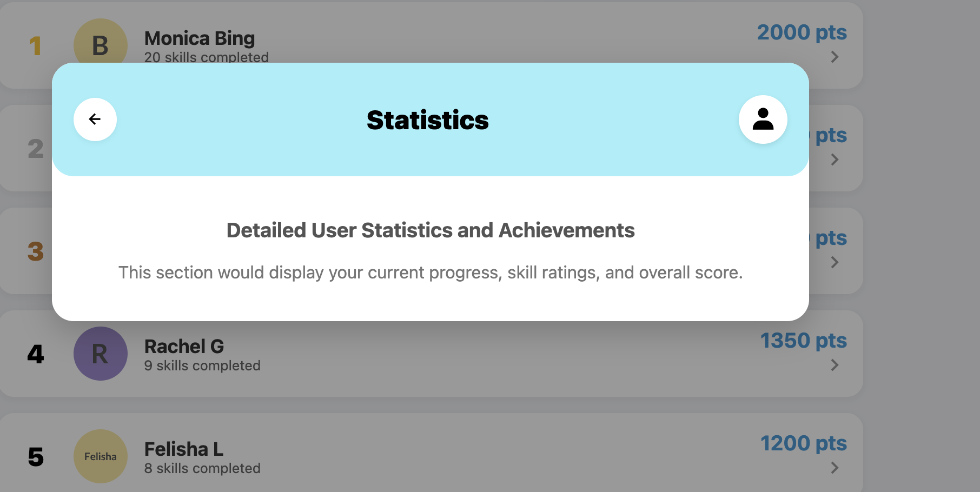Expand the rank 3 entry chevron

(x=835, y=262)
